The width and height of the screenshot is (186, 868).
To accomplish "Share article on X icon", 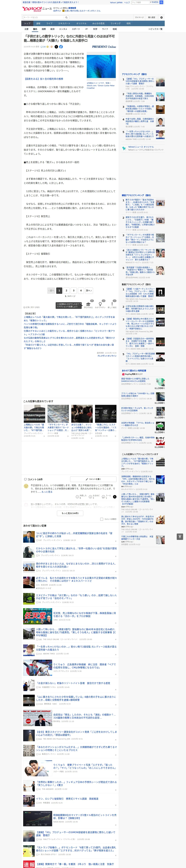I will (56, 47).
